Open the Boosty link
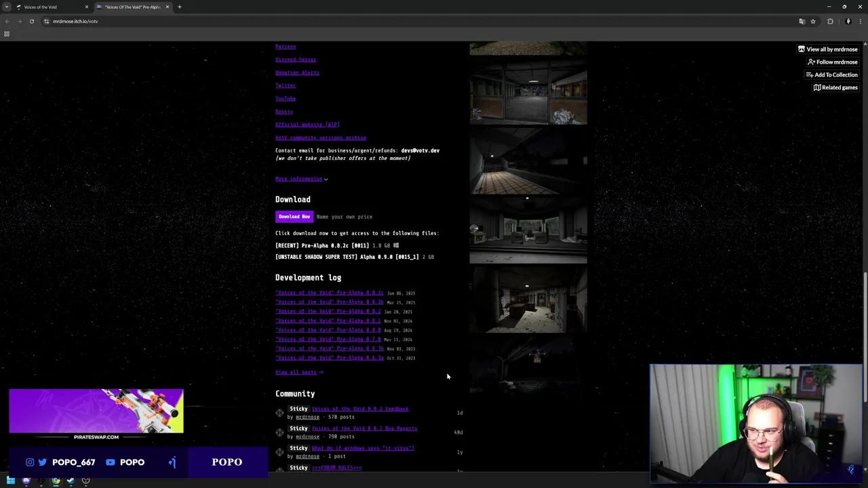This screenshot has height=488, width=868. click(x=284, y=112)
